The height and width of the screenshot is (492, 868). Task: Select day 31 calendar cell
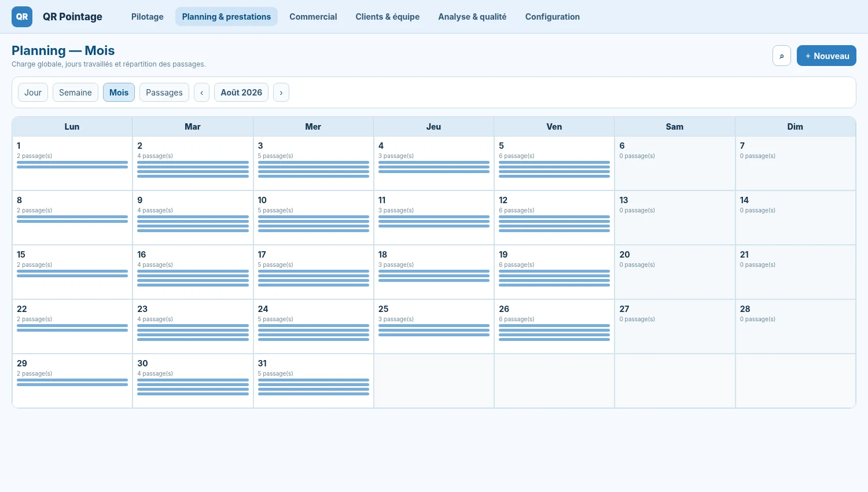(314, 381)
